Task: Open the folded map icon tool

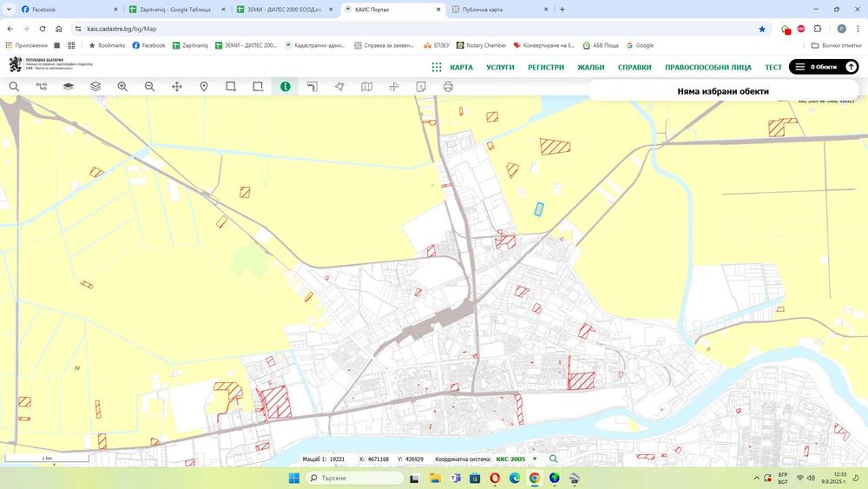Action: pyautogui.click(x=367, y=87)
